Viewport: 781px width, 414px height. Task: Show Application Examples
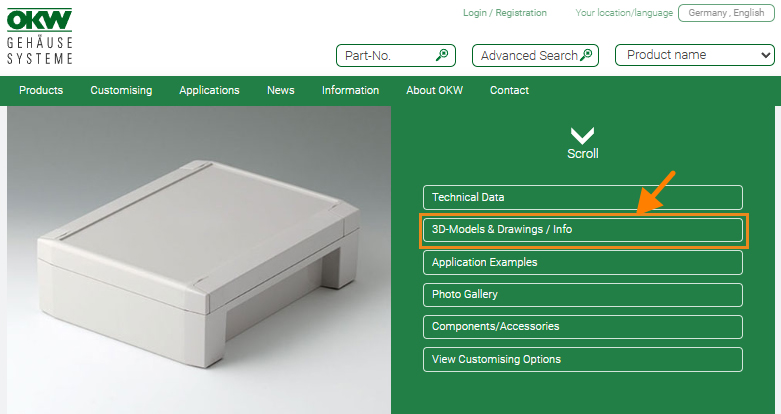click(582, 262)
